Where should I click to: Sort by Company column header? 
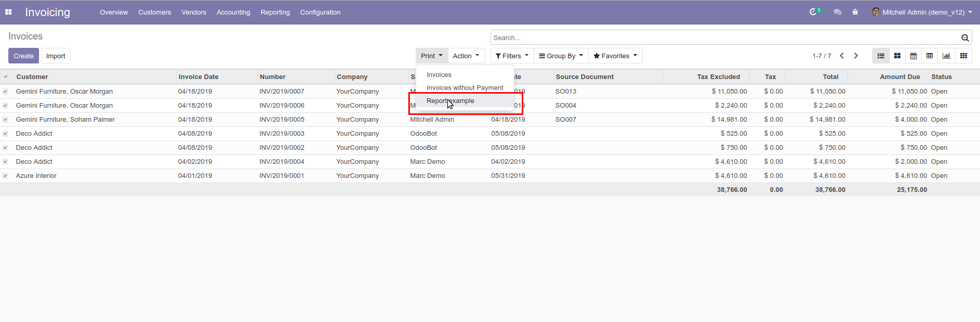(371, 76)
